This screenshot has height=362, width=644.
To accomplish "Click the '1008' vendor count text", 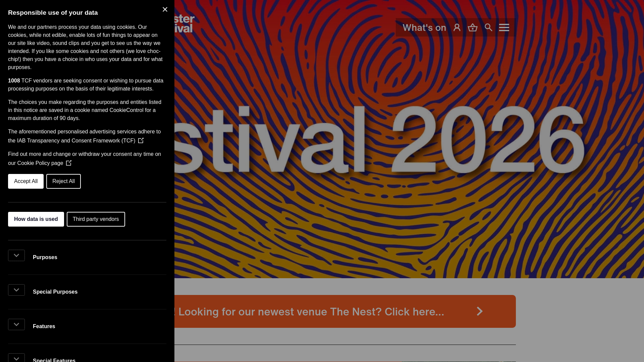I will click(x=14, y=81).
